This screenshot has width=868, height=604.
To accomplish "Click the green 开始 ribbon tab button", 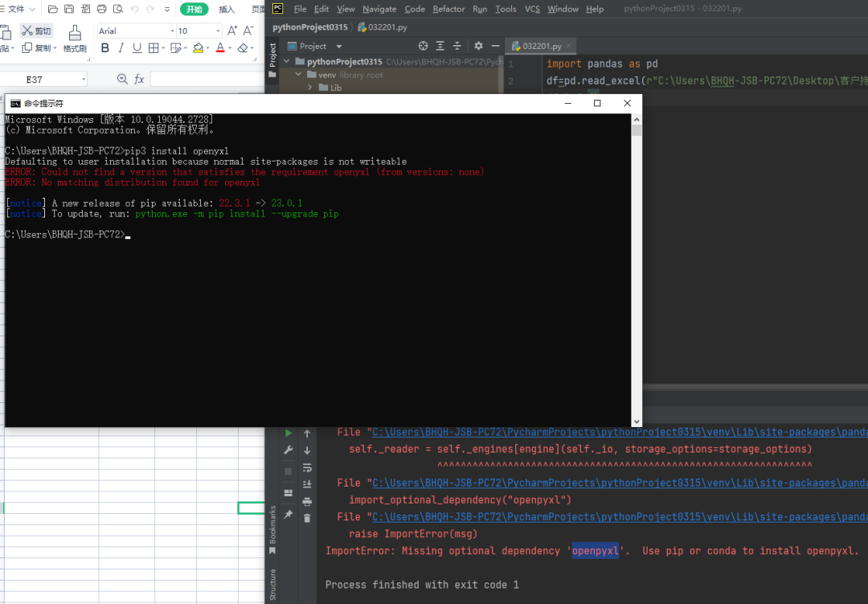I will [193, 10].
